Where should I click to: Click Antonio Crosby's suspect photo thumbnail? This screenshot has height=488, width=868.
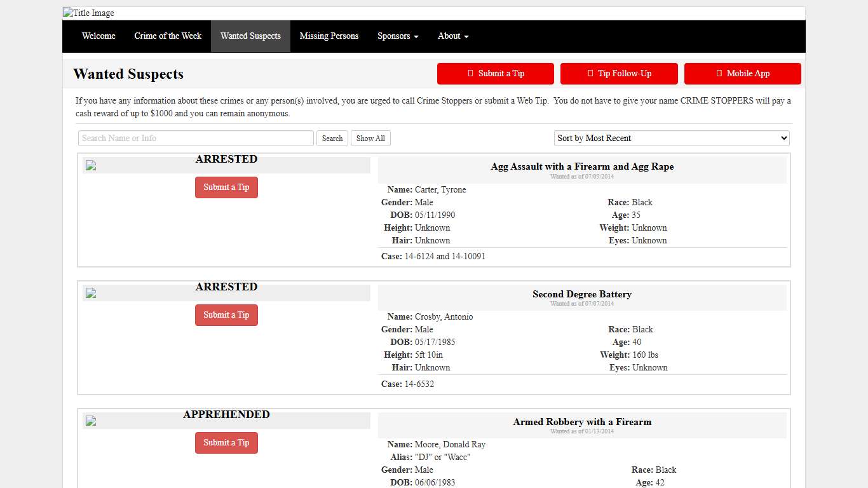(x=91, y=294)
